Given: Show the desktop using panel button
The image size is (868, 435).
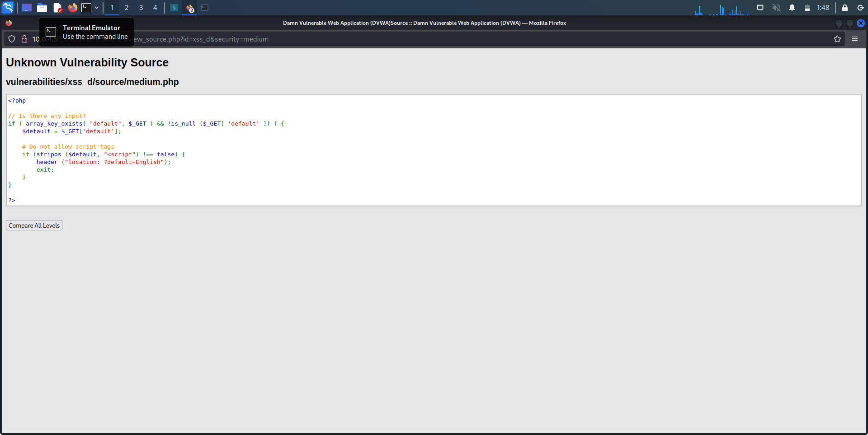Looking at the screenshot, I should 27,8.
